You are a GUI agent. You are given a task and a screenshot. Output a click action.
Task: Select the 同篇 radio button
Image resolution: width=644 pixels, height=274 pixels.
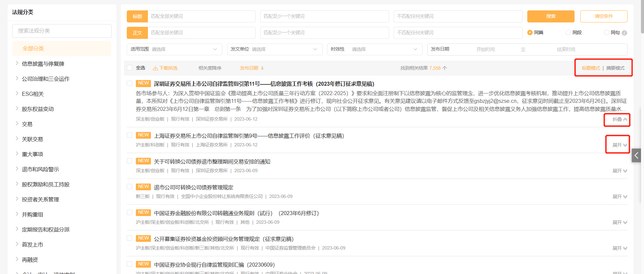[530, 32]
